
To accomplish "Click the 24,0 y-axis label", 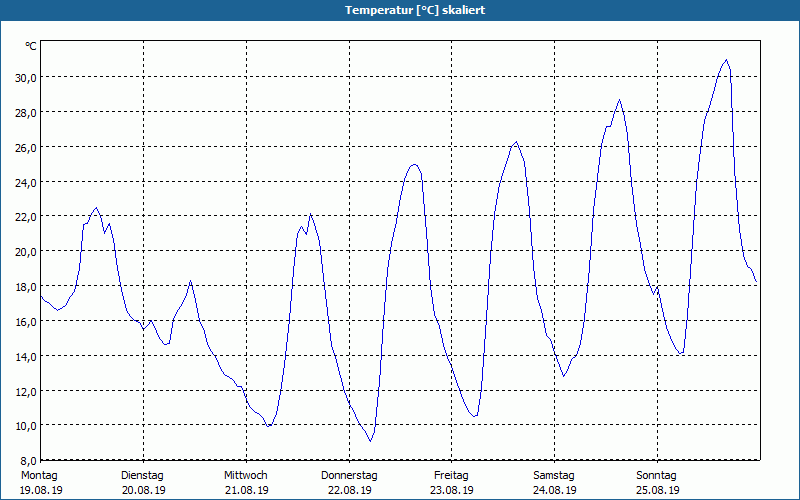I will (26, 182).
